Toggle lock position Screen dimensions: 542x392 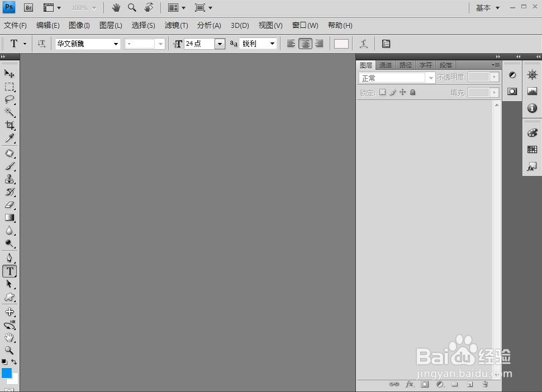click(403, 92)
